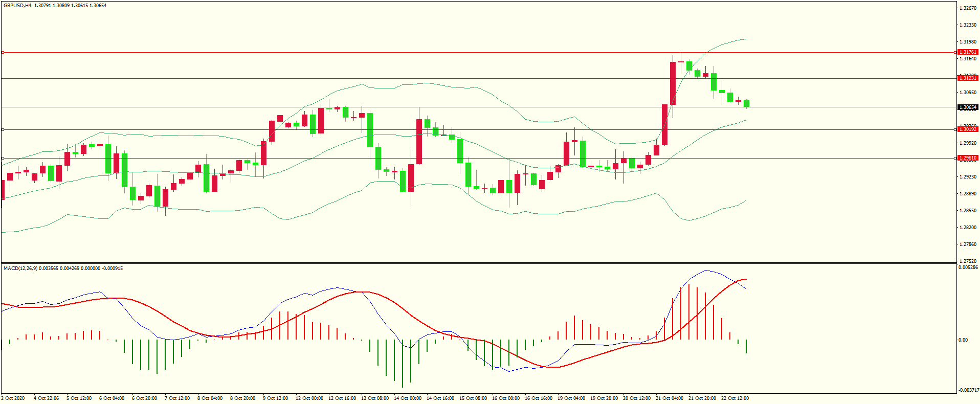Click the 16 Oct 16:00 time label
Image resolution: width=980 pixels, height=404 pixels.
click(x=539, y=398)
